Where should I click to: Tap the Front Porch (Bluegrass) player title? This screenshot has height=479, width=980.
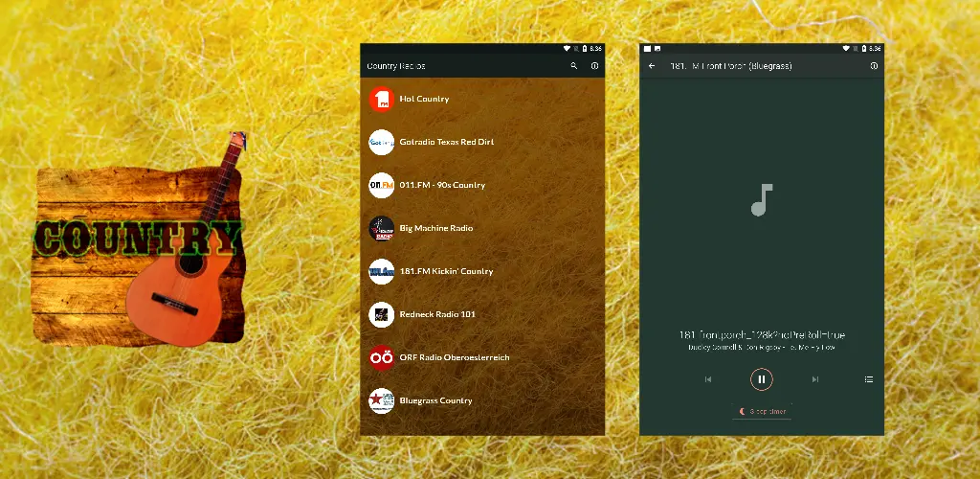(x=730, y=66)
